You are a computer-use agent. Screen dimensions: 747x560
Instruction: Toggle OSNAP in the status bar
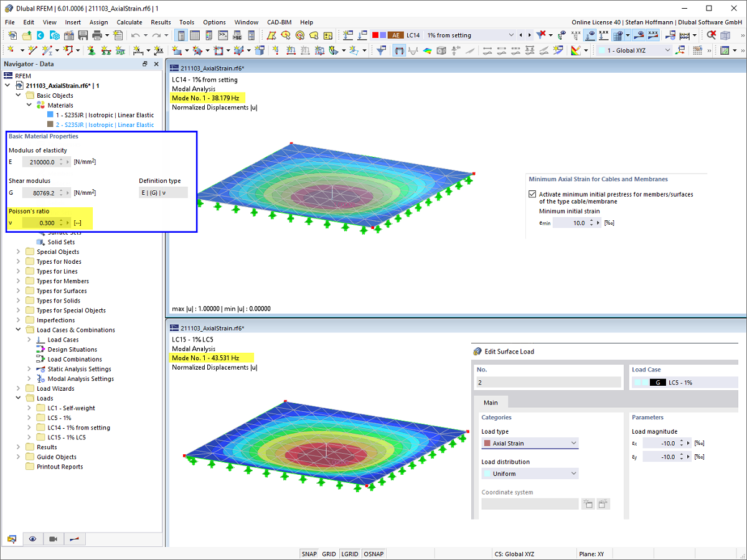(374, 554)
